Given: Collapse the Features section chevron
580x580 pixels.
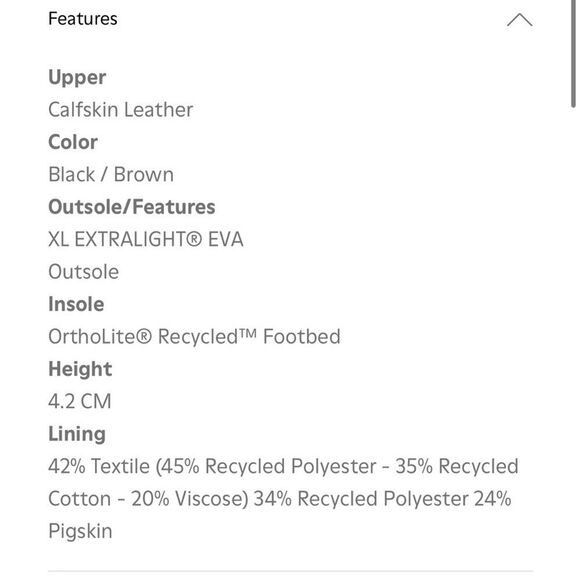Looking at the screenshot, I should (x=519, y=20).
